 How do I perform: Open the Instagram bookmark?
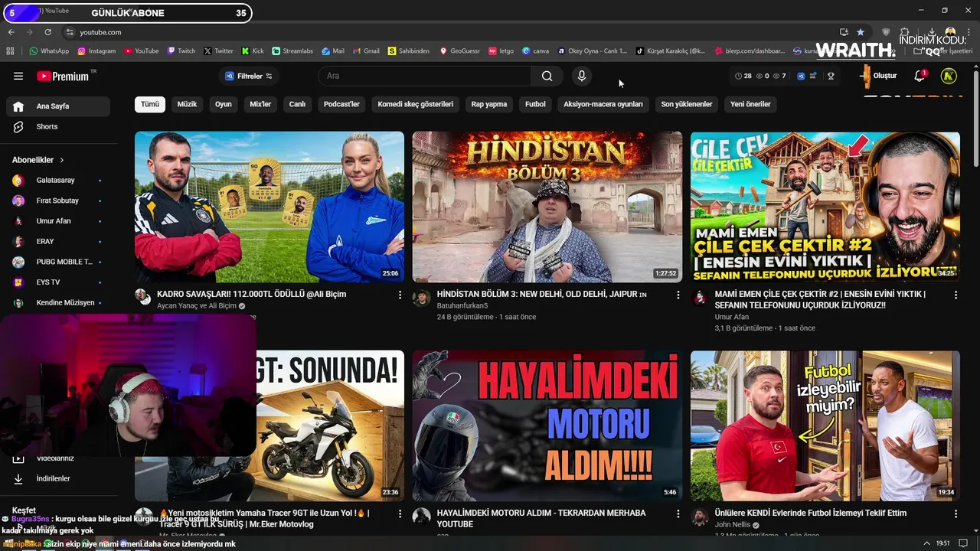(x=96, y=51)
